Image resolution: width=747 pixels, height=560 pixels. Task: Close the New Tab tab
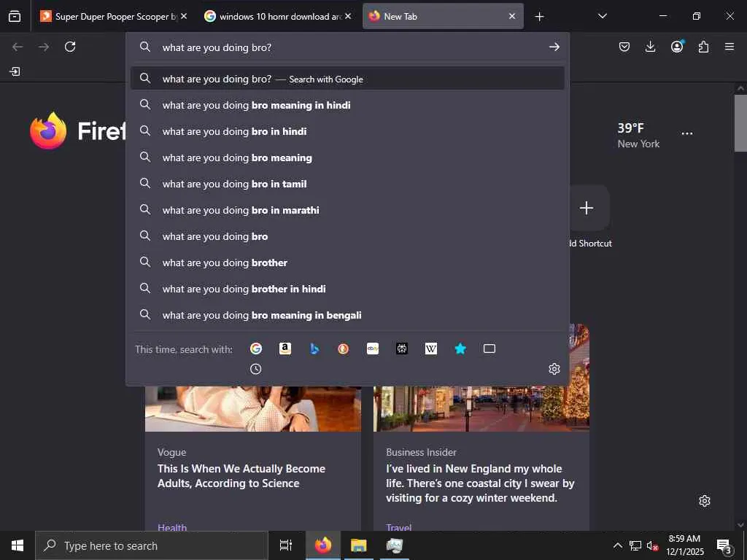[x=512, y=16]
